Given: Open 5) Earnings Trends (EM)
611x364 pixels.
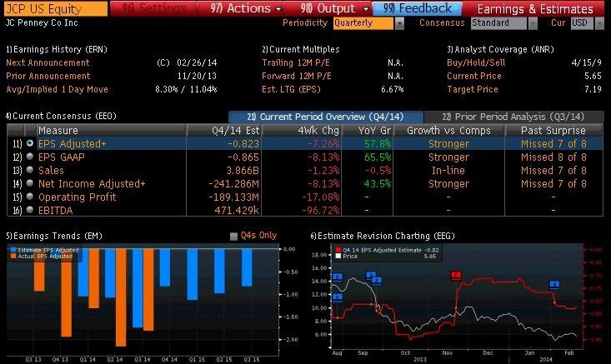Looking at the screenshot, I should point(54,236).
